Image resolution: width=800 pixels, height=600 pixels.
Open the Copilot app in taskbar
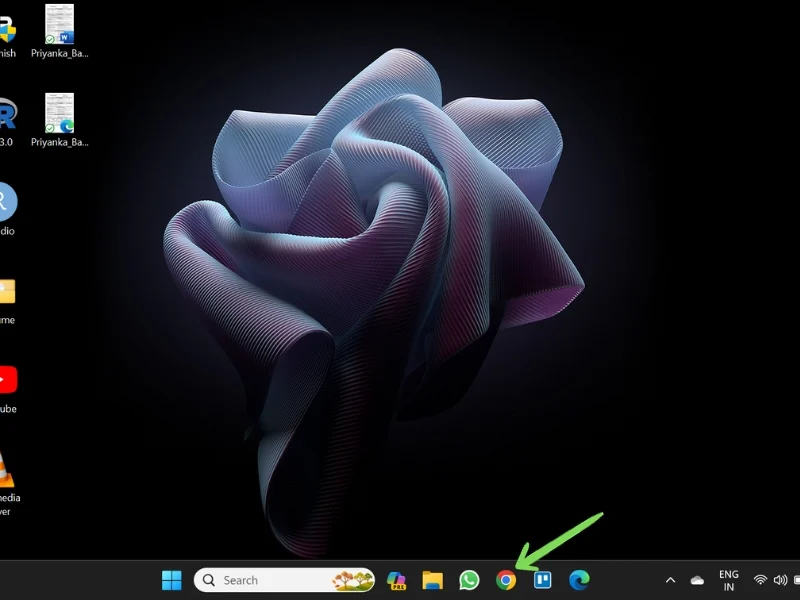pyautogui.click(x=396, y=580)
